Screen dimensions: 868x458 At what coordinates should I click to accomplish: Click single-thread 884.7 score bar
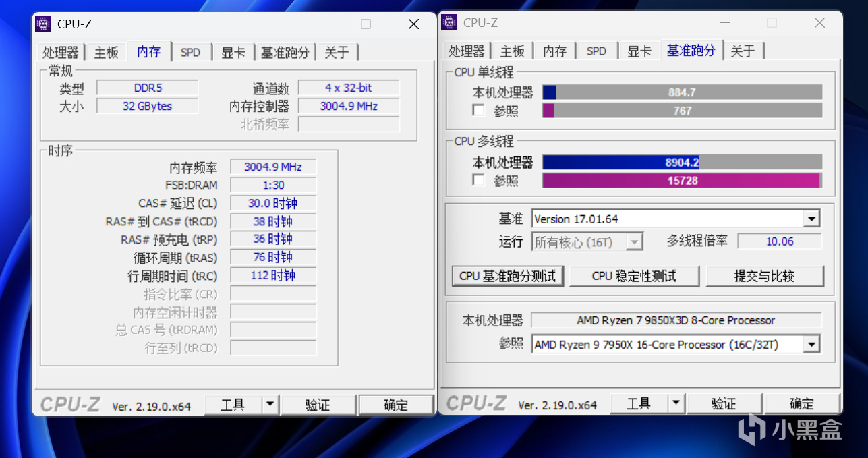pos(682,92)
